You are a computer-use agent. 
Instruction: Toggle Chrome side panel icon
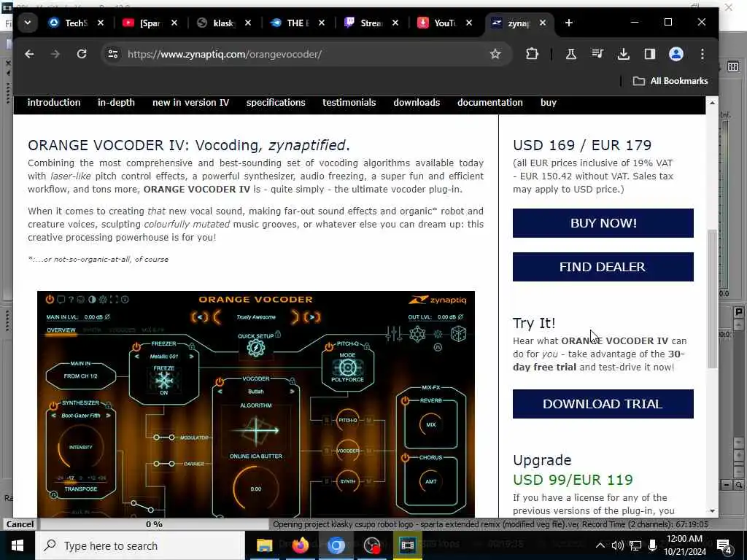coord(650,54)
